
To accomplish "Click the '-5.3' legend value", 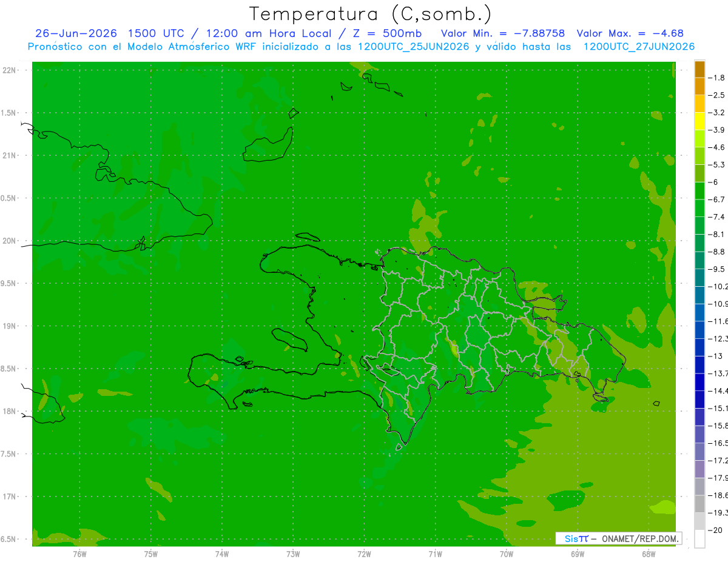I will tap(718, 164).
